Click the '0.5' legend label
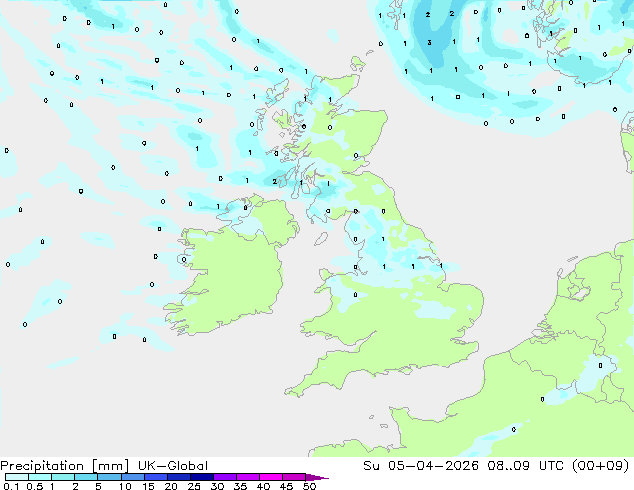This screenshot has height=490, width=634. pyautogui.click(x=35, y=486)
